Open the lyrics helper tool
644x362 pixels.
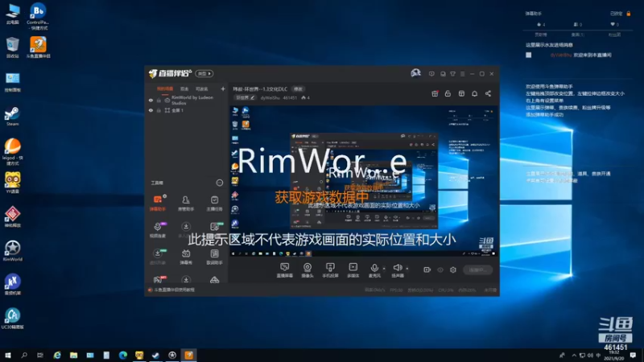tap(214, 257)
